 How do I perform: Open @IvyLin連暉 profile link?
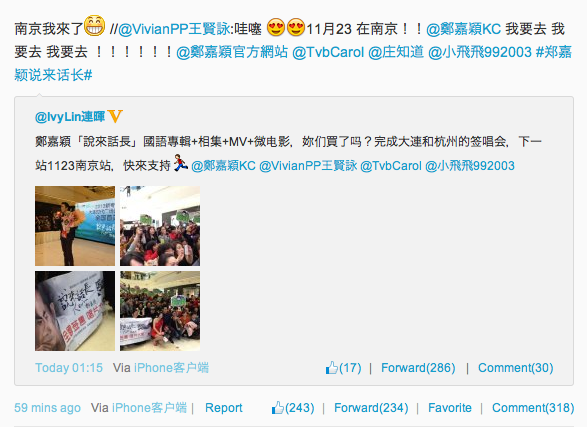pos(70,117)
